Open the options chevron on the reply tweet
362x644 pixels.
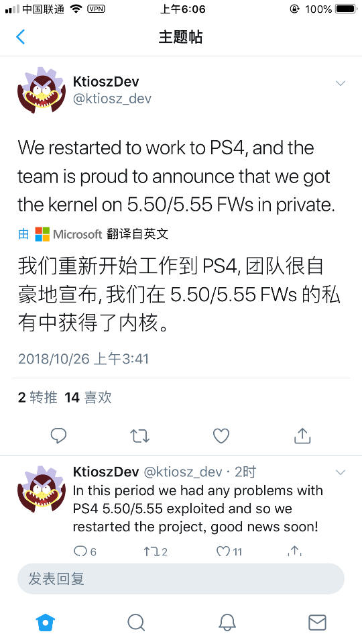(341, 472)
